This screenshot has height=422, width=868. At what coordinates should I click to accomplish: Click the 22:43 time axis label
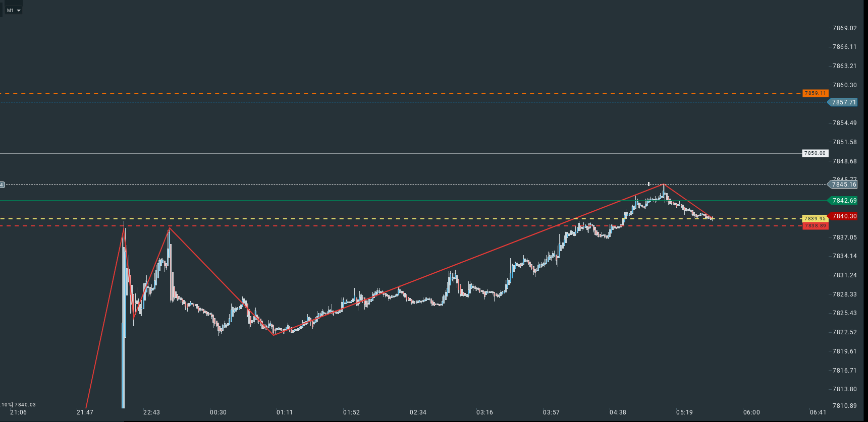151,412
